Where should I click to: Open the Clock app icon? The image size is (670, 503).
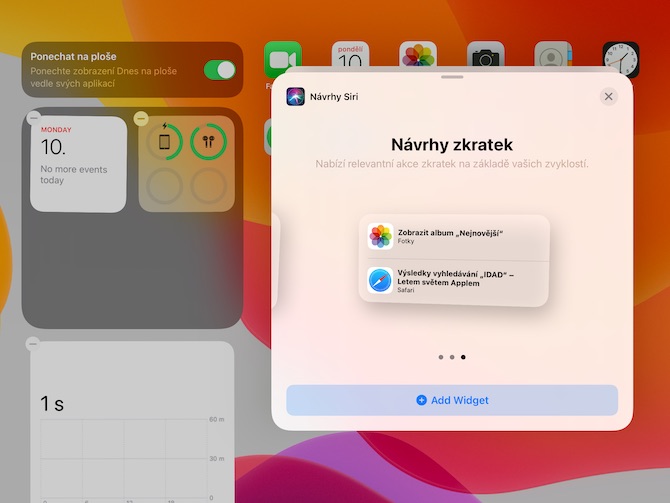pyautogui.click(x=621, y=59)
